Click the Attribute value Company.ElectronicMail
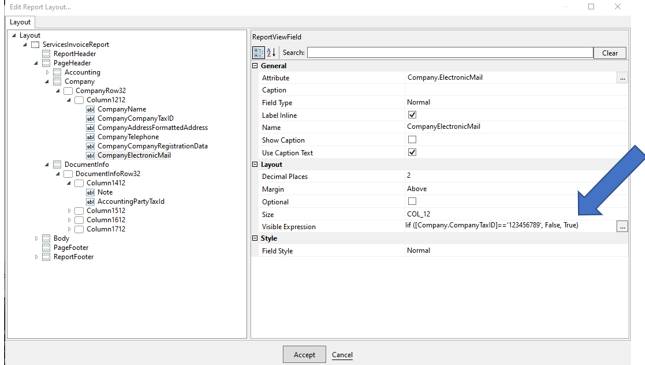Viewport: 645px width, 365px height. (445, 77)
